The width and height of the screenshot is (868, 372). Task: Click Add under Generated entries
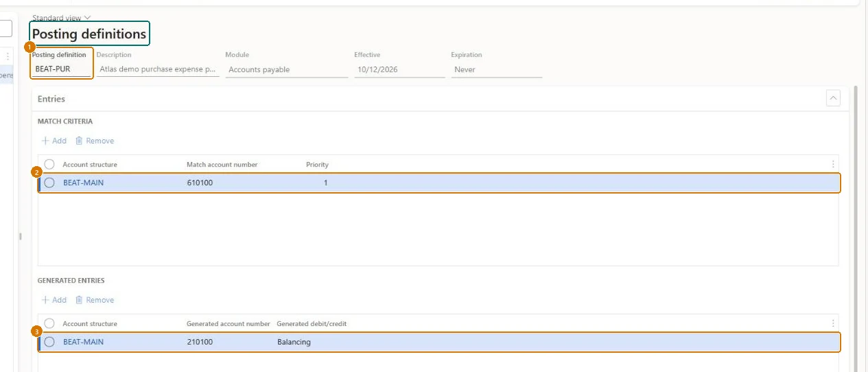(x=54, y=300)
